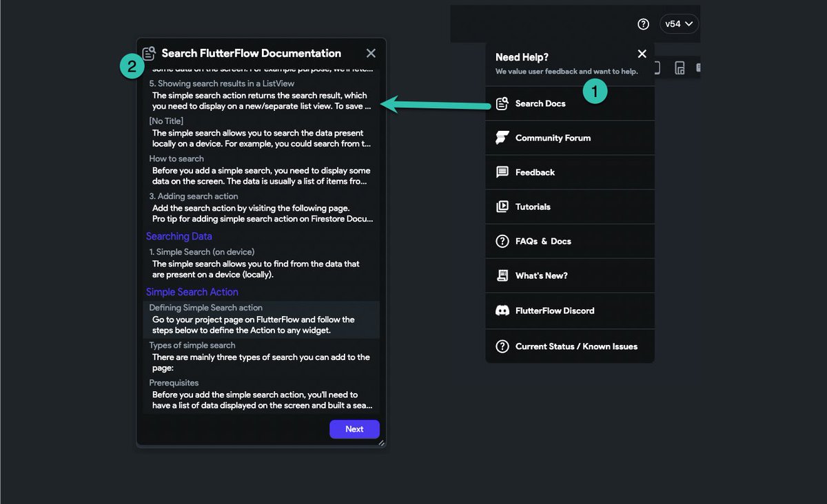827x504 pixels.
Task: Open FAQs & Docs entry
Action: (x=570, y=241)
